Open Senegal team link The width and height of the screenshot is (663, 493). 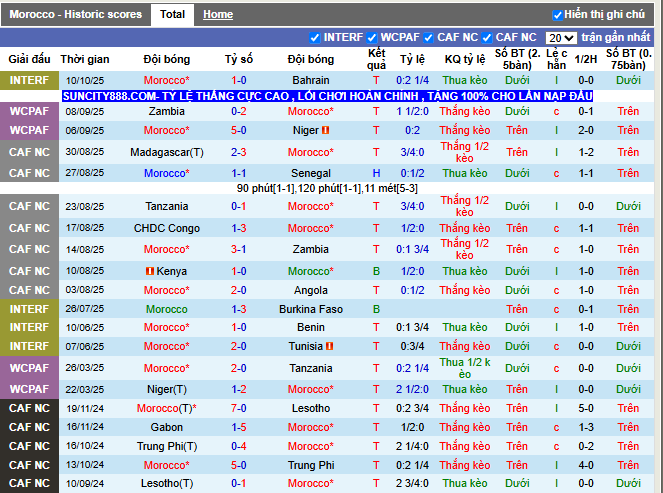(311, 173)
